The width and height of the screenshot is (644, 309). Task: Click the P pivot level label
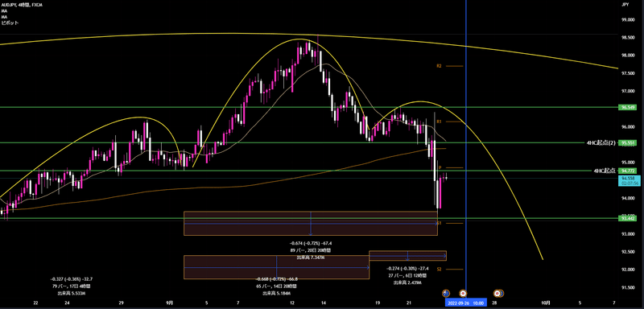tap(440, 167)
